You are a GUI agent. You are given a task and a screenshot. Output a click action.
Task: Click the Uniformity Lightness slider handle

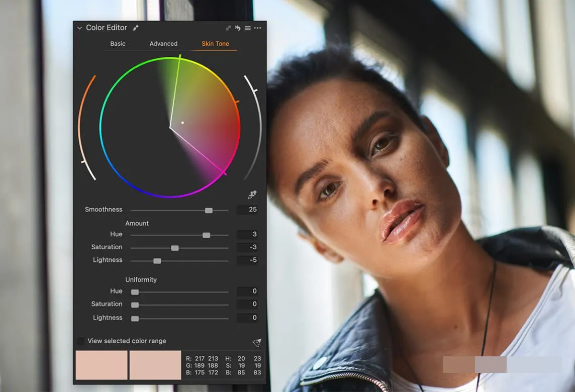coord(135,318)
